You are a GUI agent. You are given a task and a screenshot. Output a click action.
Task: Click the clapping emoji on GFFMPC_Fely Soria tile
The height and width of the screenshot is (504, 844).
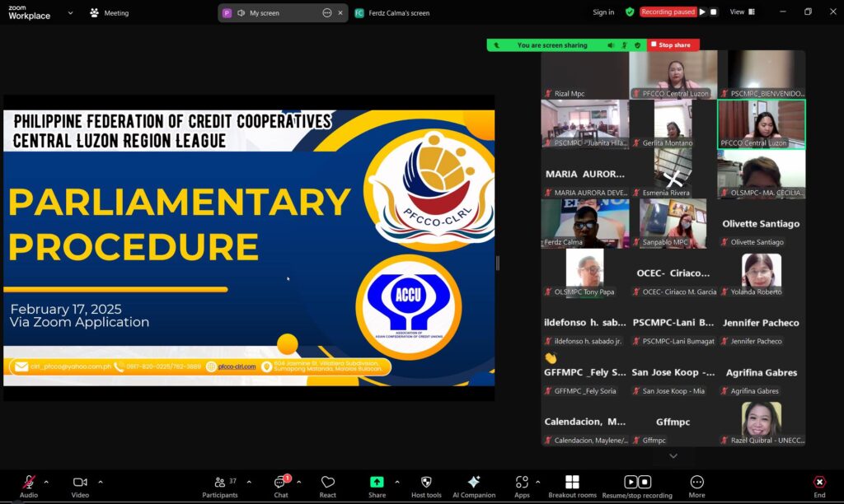click(x=550, y=357)
